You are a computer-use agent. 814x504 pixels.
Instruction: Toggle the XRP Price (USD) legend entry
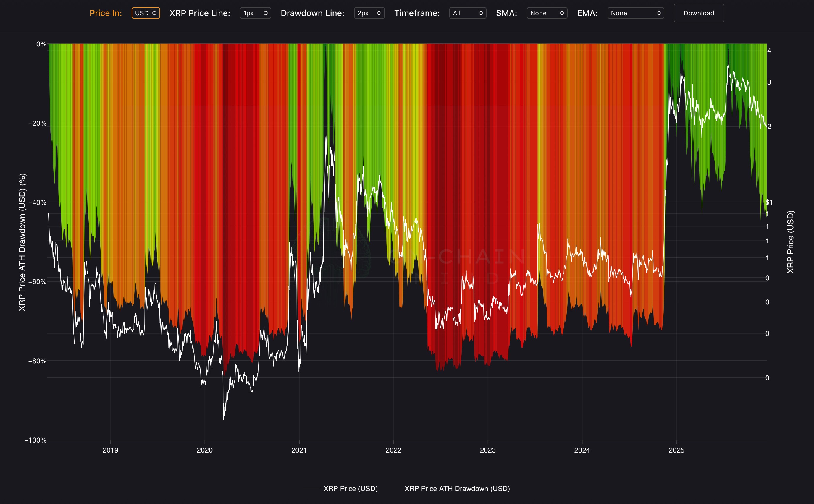(350, 488)
